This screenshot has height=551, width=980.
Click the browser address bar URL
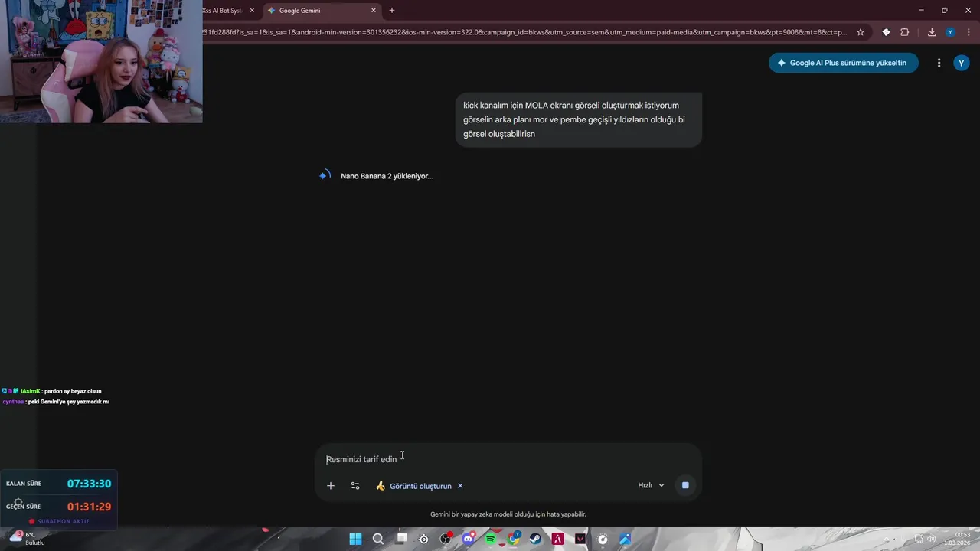524,32
